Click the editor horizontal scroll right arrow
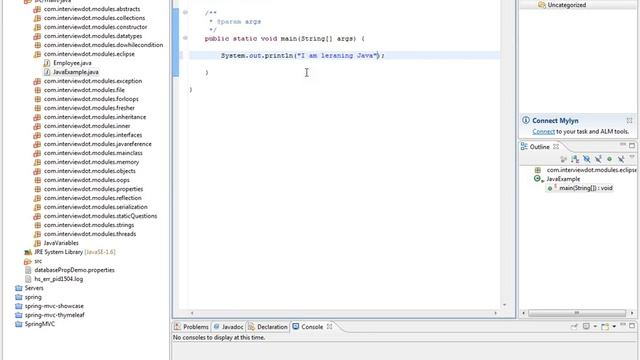Screen dimensions: 640x360 click(x=496, y=313)
